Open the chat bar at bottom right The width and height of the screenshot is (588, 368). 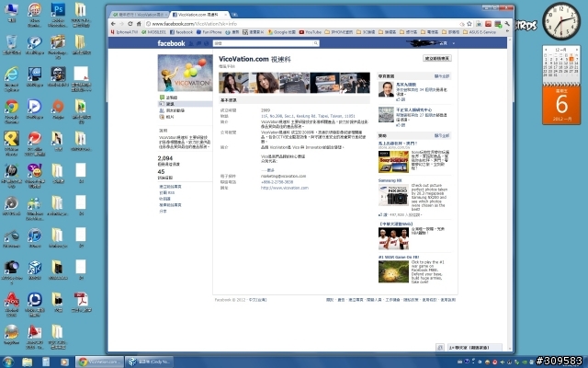pyautogui.click(x=474, y=348)
